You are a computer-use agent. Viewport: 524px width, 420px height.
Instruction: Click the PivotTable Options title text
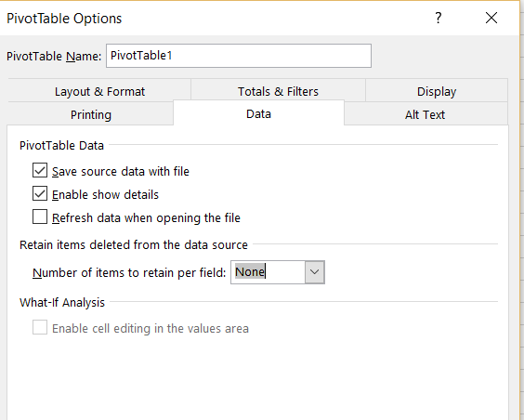click(64, 19)
